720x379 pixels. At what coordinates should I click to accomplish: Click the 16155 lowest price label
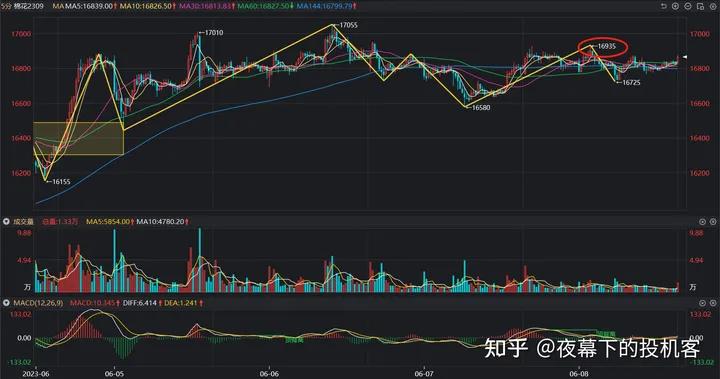coord(61,181)
